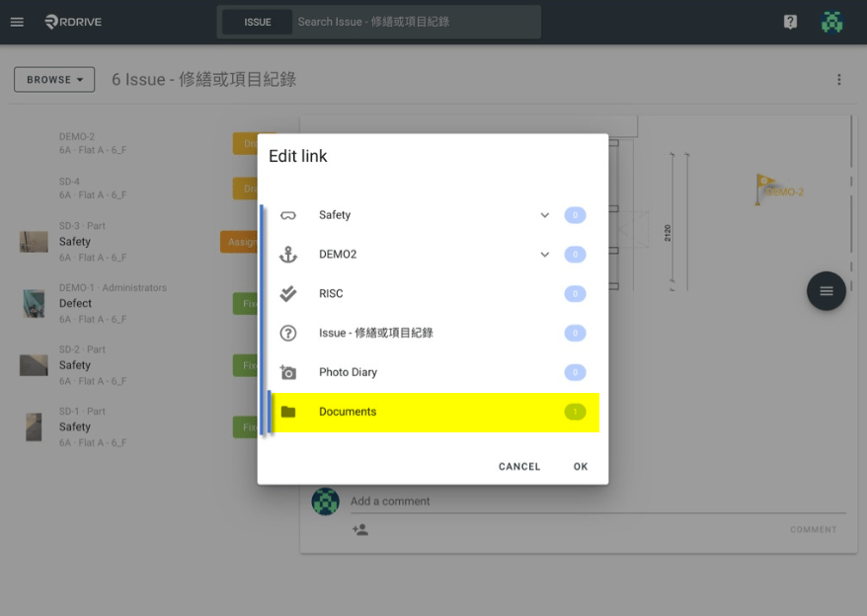Click the Assign status tag on SD-3
The image size is (867, 616).
[x=239, y=242]
